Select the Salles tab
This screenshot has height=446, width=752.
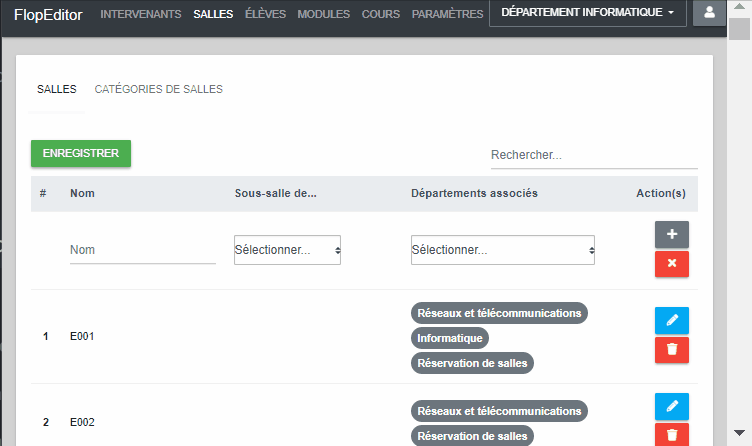(57, 89)
